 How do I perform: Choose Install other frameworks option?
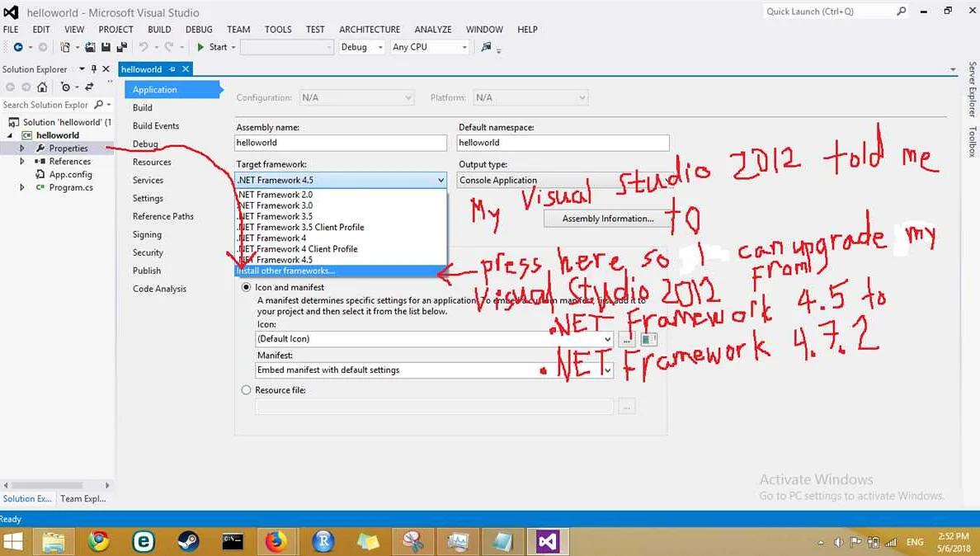coord(341,271)
